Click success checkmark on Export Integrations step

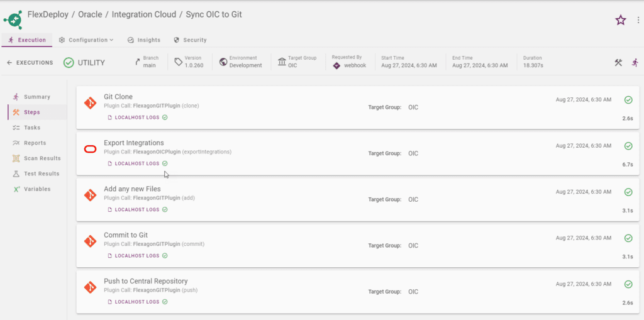click(628, 146)
